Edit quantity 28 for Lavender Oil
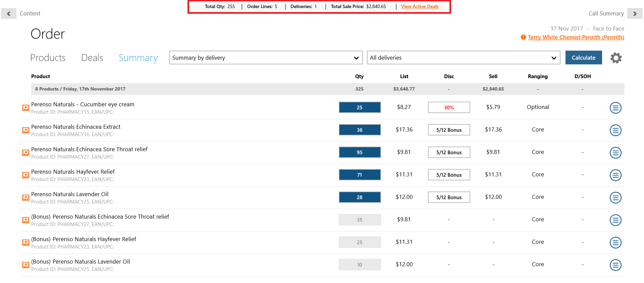Viewport: 644px width, 283px height. pyautogui.click(x=360, y=197)
